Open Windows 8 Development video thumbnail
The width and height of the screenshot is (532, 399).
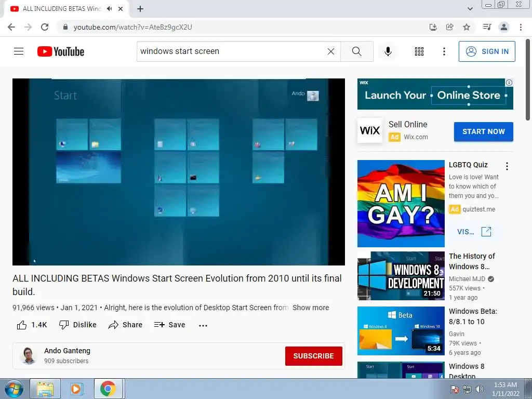(401, 276)
